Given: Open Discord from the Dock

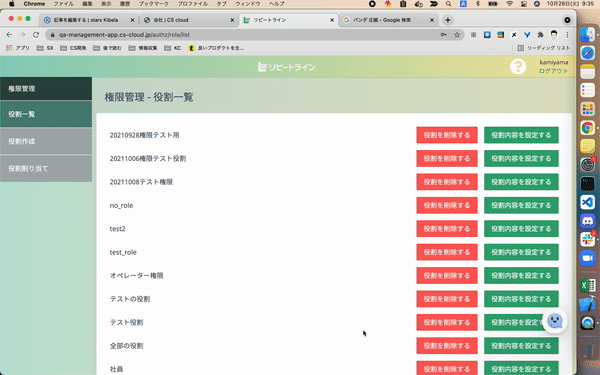Looking at the screenshot, I should [587, 221].
